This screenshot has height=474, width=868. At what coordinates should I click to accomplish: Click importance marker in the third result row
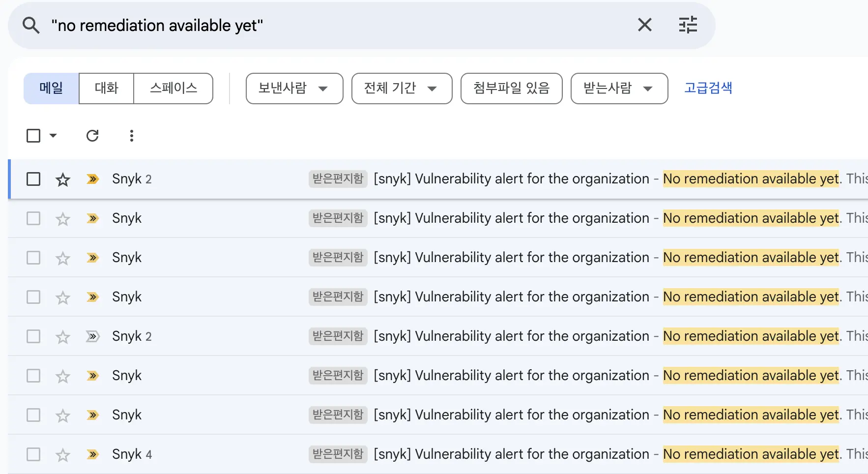(x=93, y=258)
